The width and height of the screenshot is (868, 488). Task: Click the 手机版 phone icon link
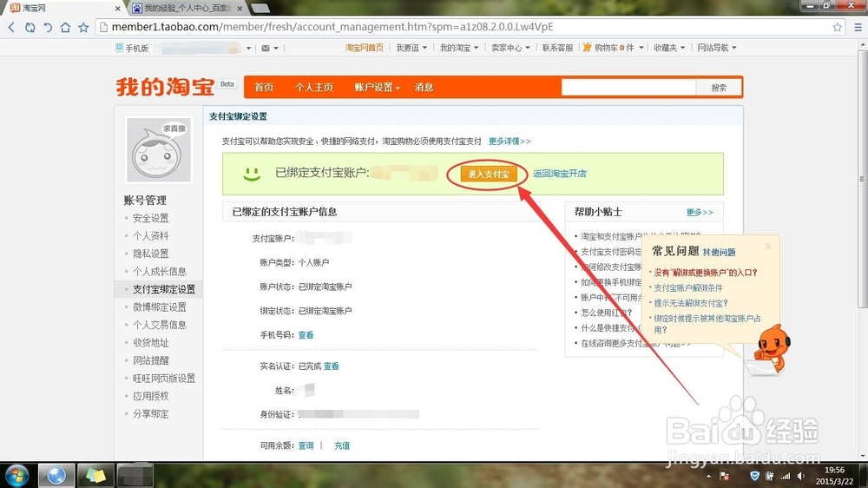132,48
